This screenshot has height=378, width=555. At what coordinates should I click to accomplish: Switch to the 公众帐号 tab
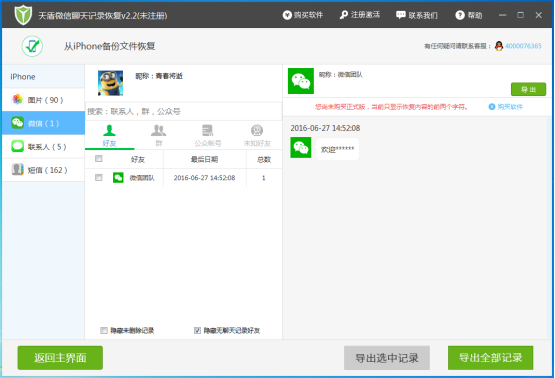pos(208,136)
